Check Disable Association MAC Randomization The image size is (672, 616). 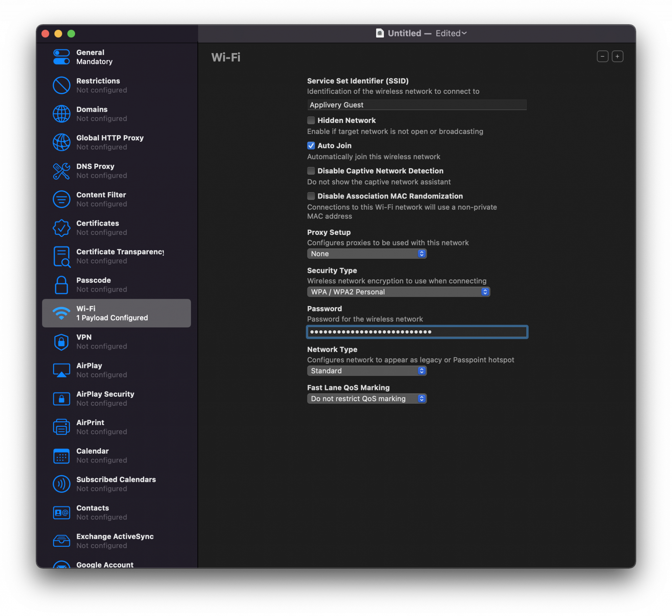click(x=310, y=196)
